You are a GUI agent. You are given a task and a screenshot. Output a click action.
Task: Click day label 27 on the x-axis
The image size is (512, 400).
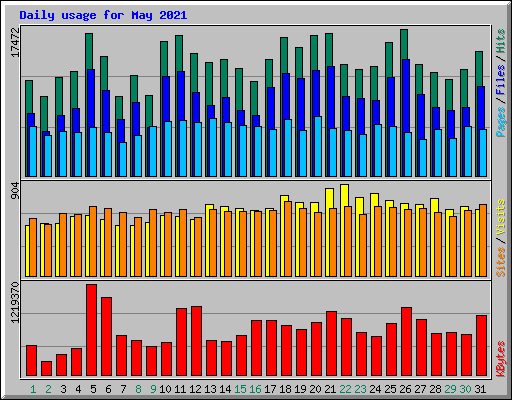420,389
